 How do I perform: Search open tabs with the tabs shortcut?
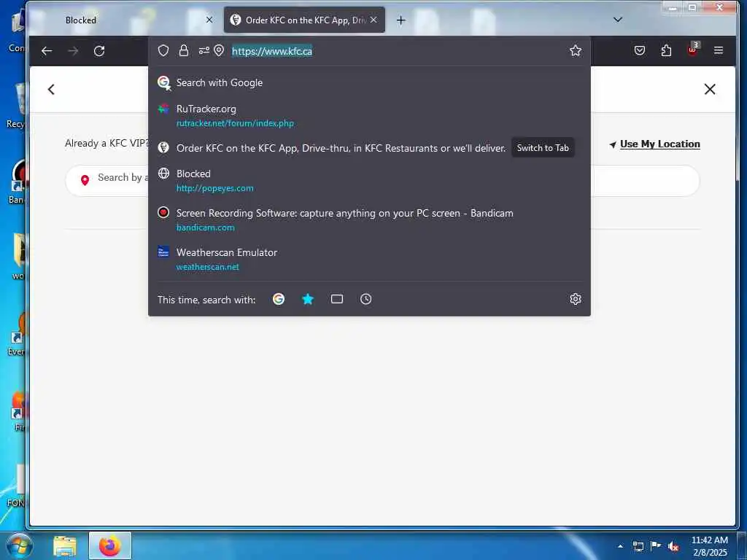point(337,299)
